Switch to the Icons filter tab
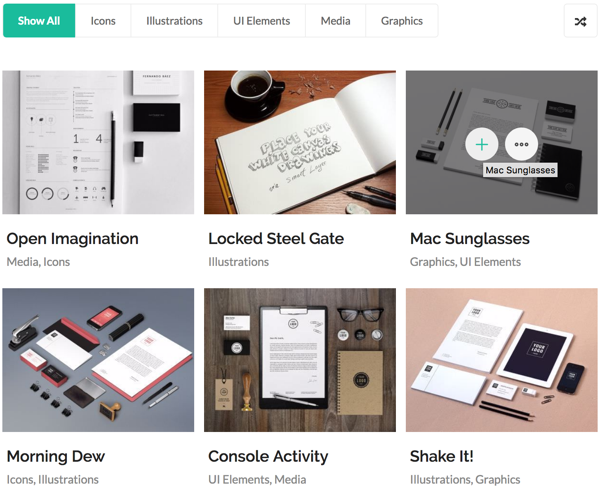Viewport: 600px width, 493px height. (103, 21)
